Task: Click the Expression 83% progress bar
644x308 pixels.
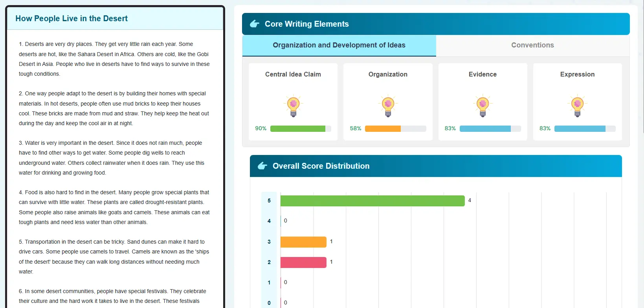Action: point(585,129)
